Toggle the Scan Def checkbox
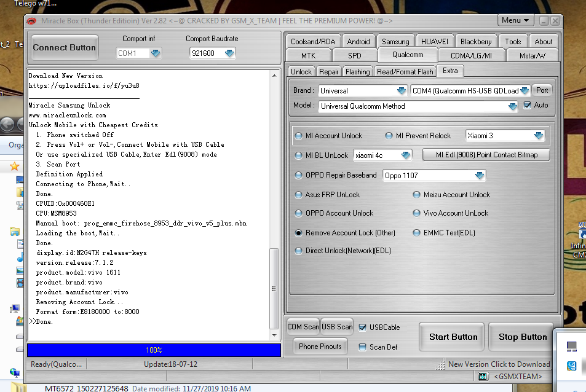 coord(362,347)
